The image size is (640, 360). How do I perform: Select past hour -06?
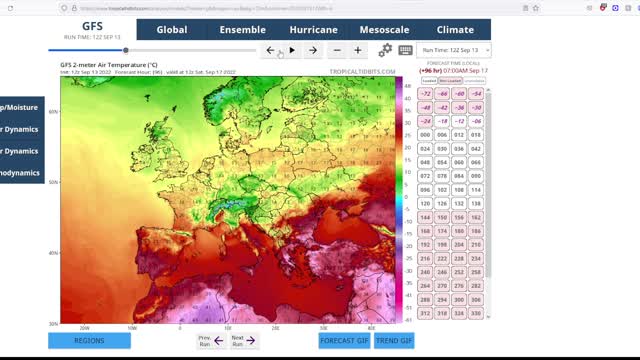pos(476,121)
